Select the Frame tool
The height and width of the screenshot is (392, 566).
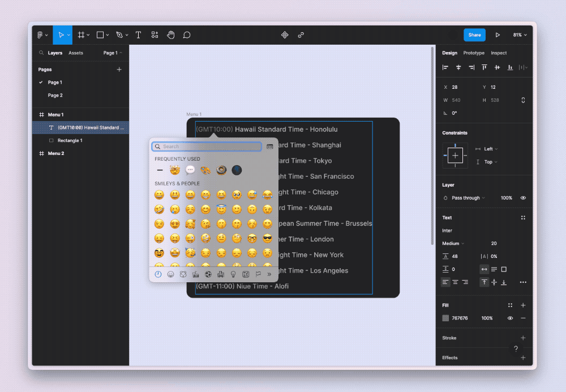(81, 35)
